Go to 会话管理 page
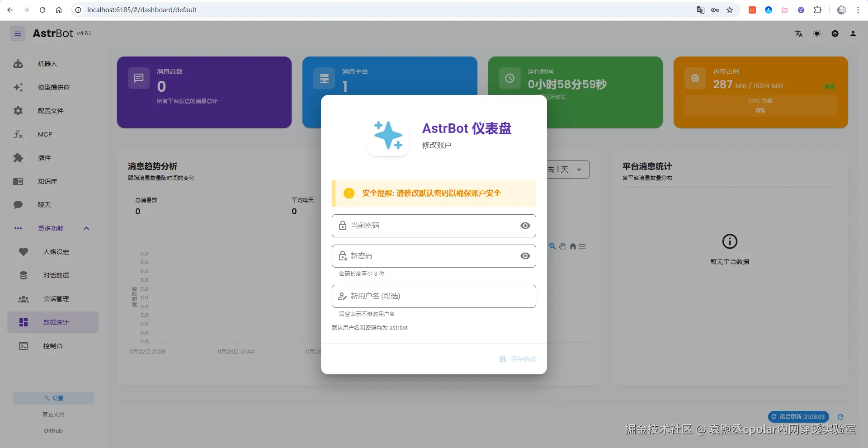This screenshot has height=448, width=868. tap(53, 299)
